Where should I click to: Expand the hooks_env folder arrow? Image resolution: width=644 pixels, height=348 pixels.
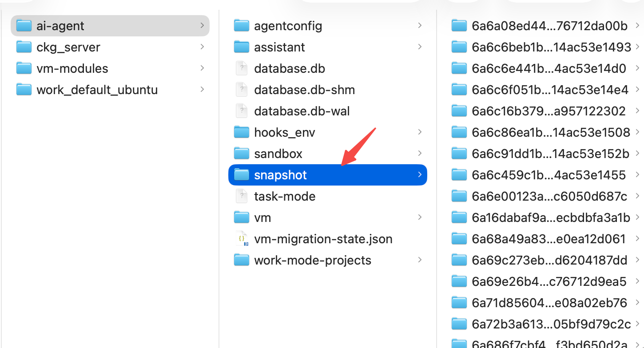420,132
